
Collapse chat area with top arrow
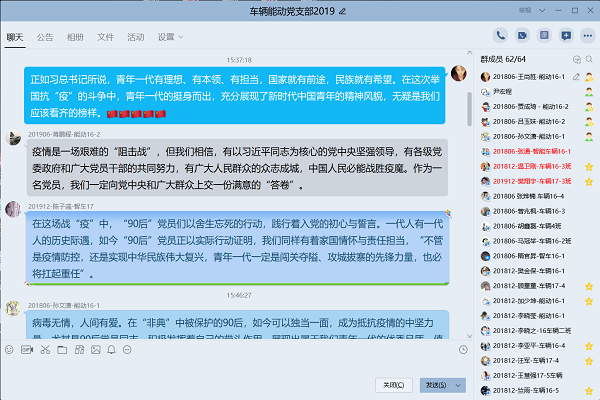pos(470,52)
